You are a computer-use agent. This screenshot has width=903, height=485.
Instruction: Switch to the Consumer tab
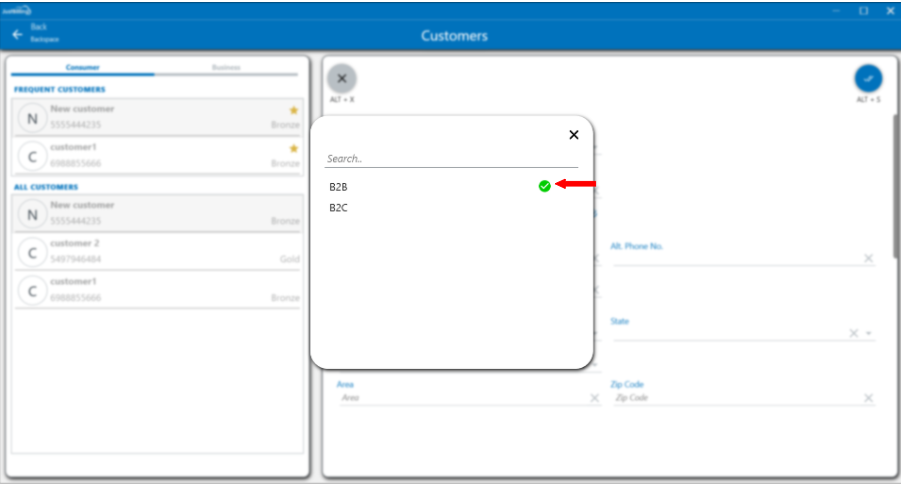coord(82,67)
